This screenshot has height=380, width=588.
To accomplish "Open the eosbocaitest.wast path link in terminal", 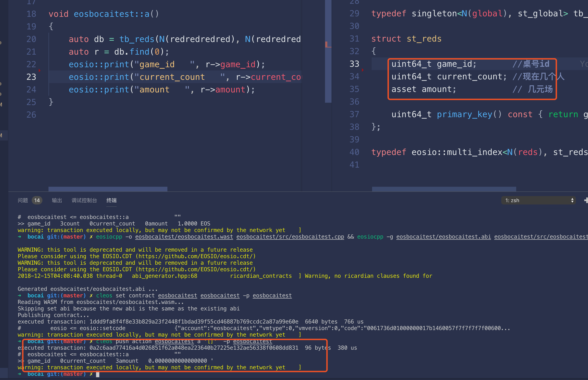I will coord(184,237).
